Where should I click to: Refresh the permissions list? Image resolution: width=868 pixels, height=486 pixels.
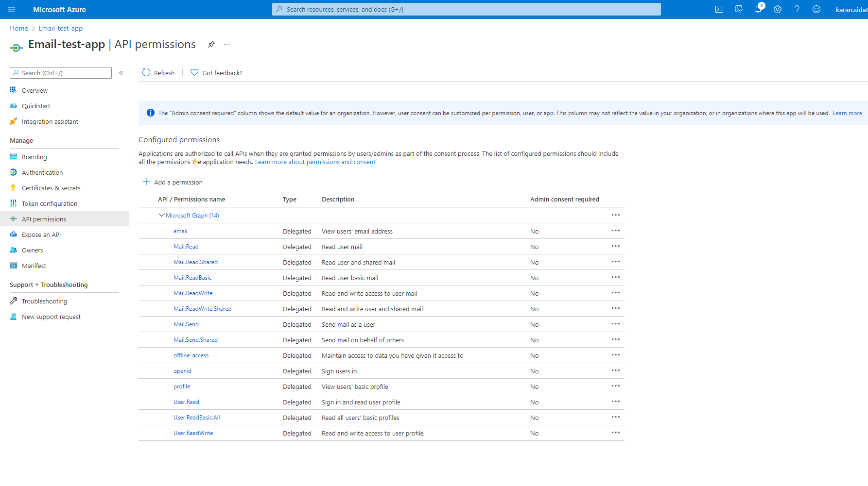[x=158, y=73]
